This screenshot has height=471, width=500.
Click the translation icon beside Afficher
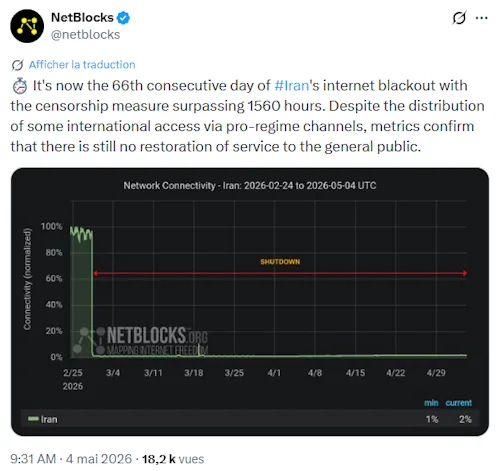point(17,65)
